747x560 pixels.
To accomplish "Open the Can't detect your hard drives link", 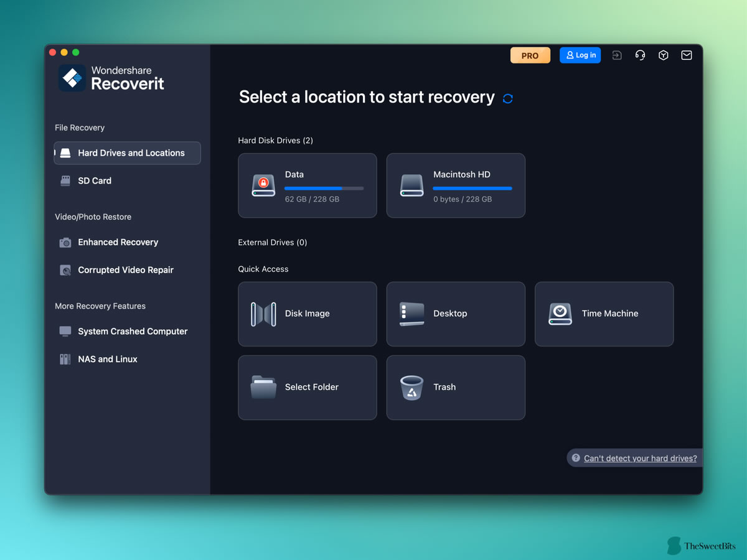I will point(640,458).
